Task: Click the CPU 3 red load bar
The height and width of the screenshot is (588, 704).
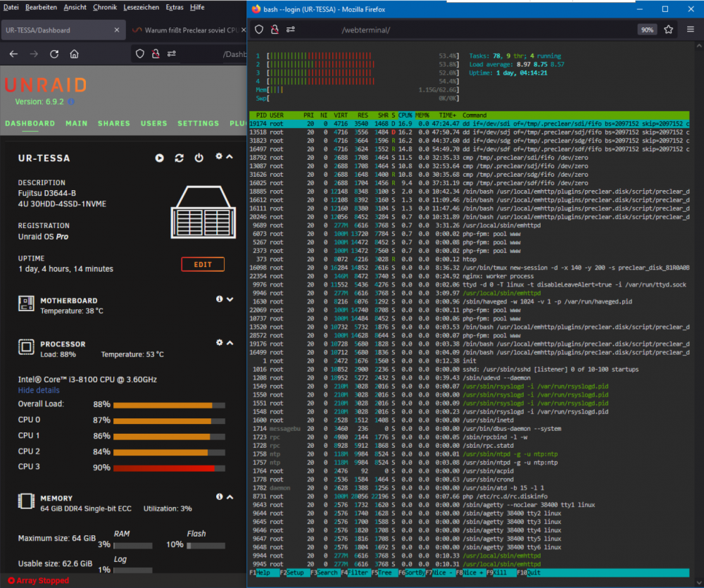Action: pos(169,468)
